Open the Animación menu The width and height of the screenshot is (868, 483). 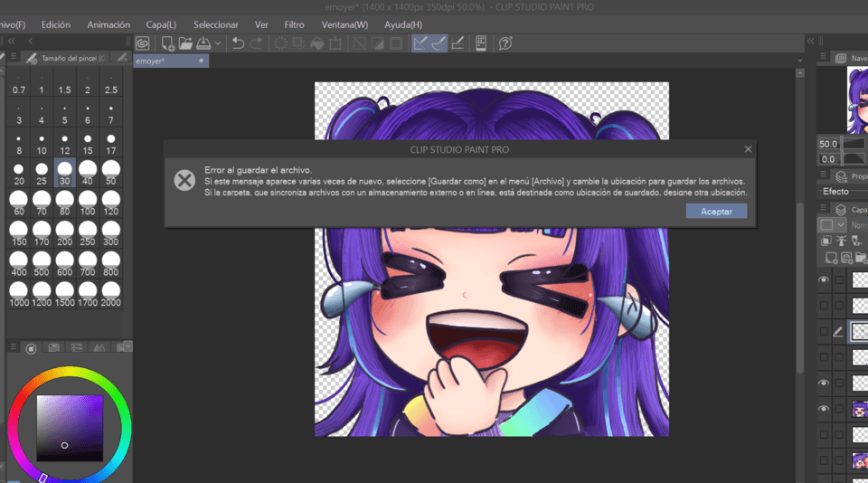tap(108, 25)
